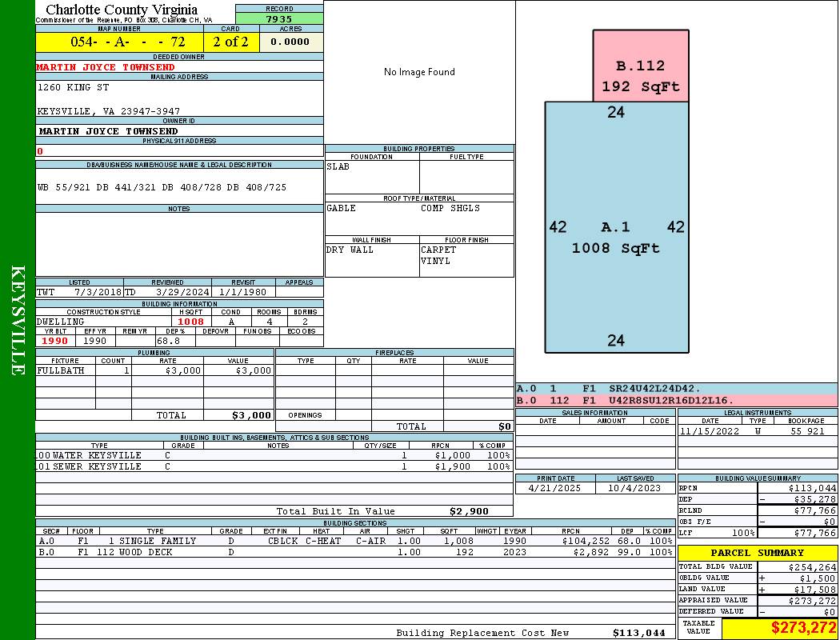Select the WATER KEYSVILLE built-in row
The height and width of the screenshot is (640, 840).
pos(274,455)
